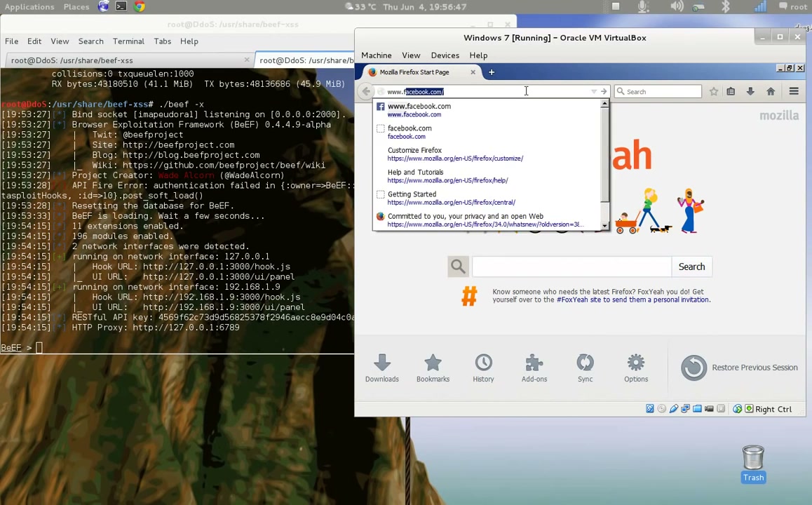Image resolution: width=812 pixels, height=505 pixels.
Task: Open the terminal File menu
Action: point(11,41)
